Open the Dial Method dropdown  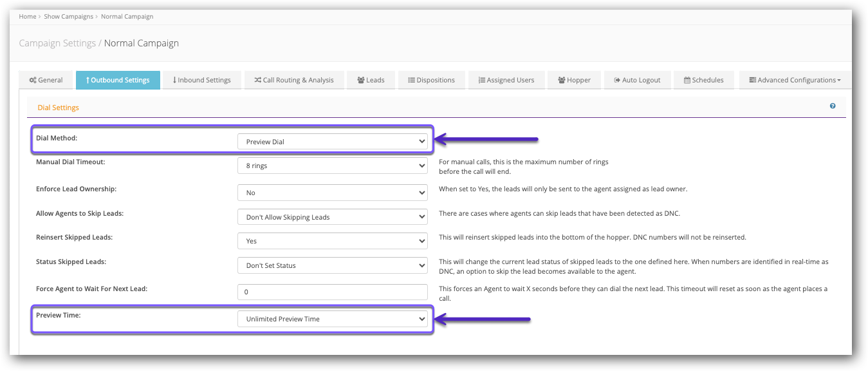point(332,142)
